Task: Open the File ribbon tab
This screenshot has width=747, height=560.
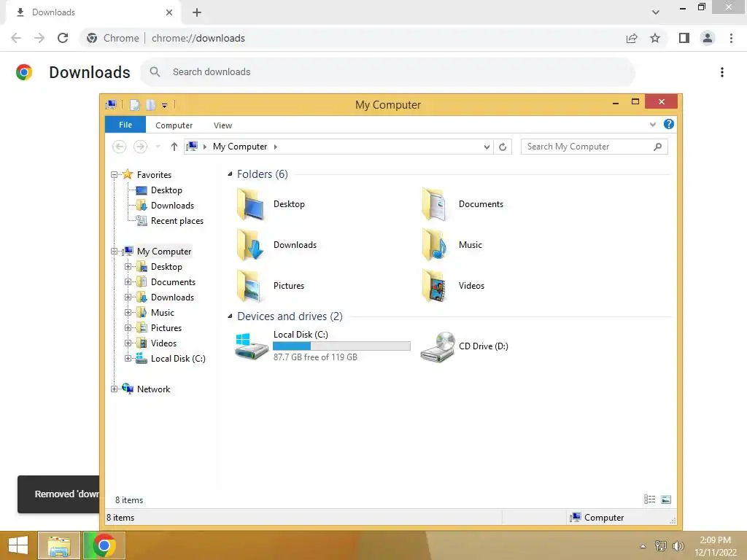Action: click(125, 125)
